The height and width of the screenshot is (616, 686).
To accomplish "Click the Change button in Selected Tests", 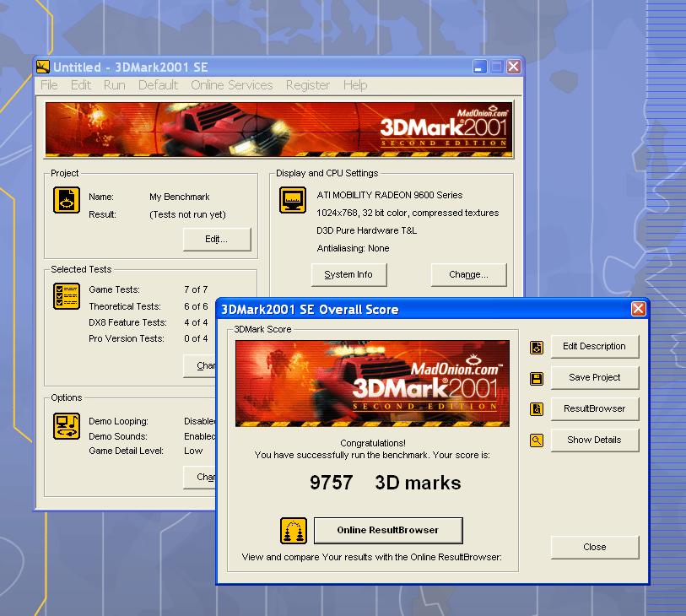I will tap(200, 365).
